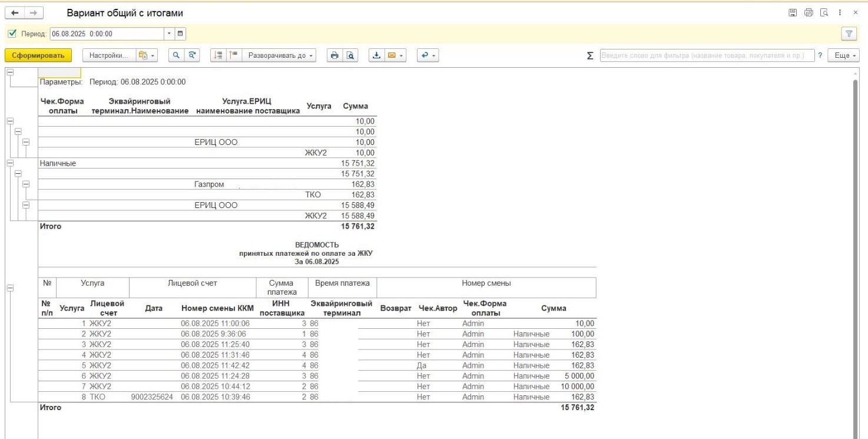Open print preview from the toolbar

[350, 55]
